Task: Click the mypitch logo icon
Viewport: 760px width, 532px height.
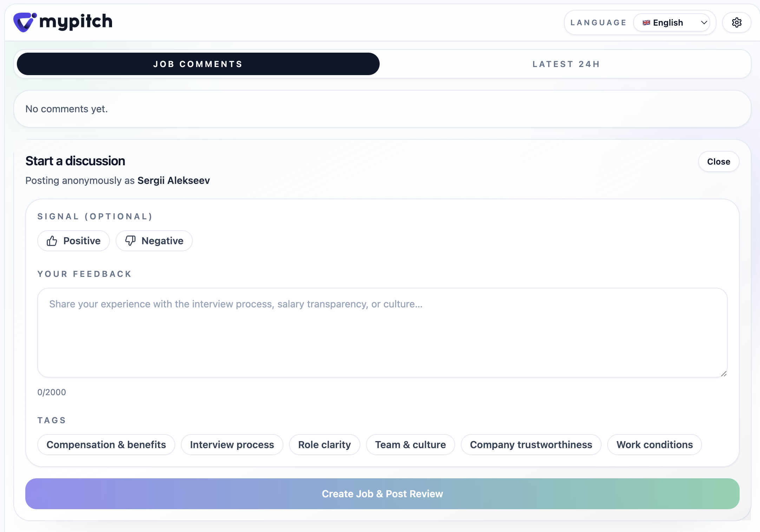Action: click(23, 22)
